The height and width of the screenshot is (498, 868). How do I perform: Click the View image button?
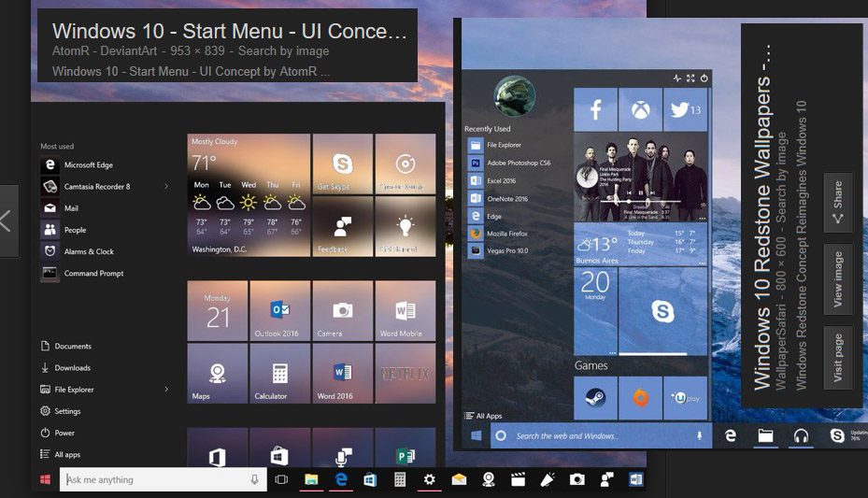838,279
